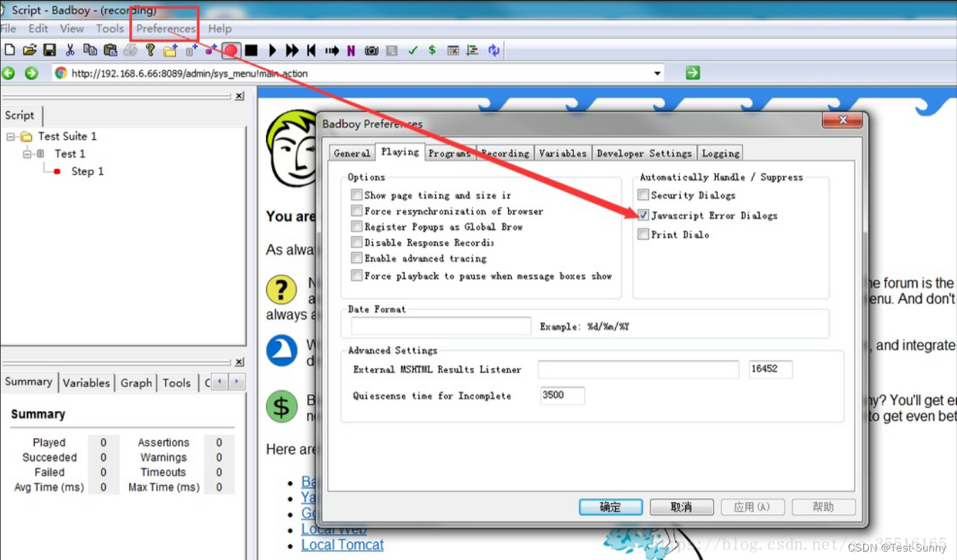The height and width of the screenshot is (560, 957).
Task: Collapse the Test Suite 1 tree node
Action: tap(11, 136)
